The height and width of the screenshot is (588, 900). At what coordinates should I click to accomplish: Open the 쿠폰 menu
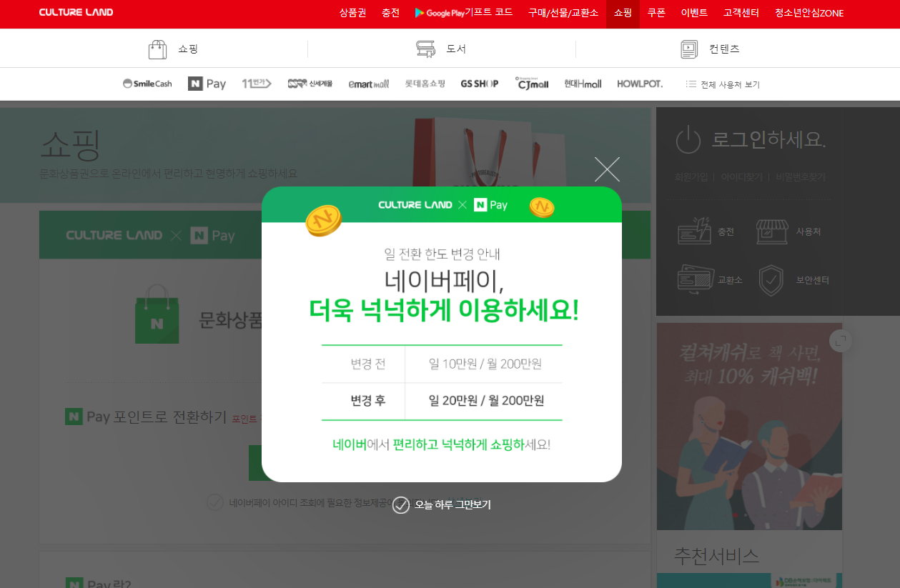[656, 13]
